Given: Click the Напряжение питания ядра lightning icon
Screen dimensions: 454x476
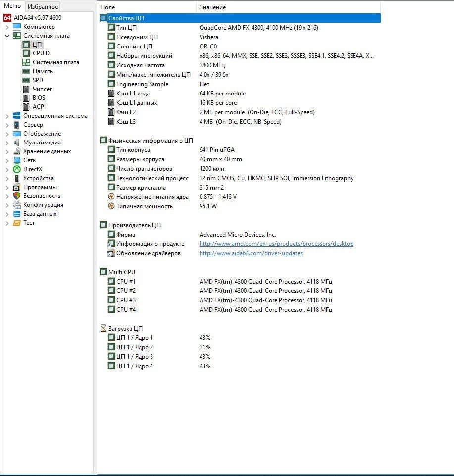Looking at the screenshot, I should click(x=111, y=197).
